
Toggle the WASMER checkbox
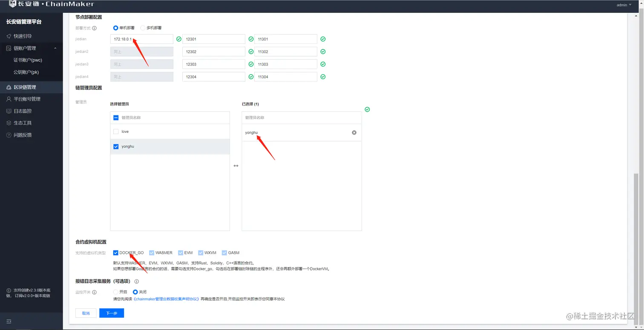tap(152, 253)
